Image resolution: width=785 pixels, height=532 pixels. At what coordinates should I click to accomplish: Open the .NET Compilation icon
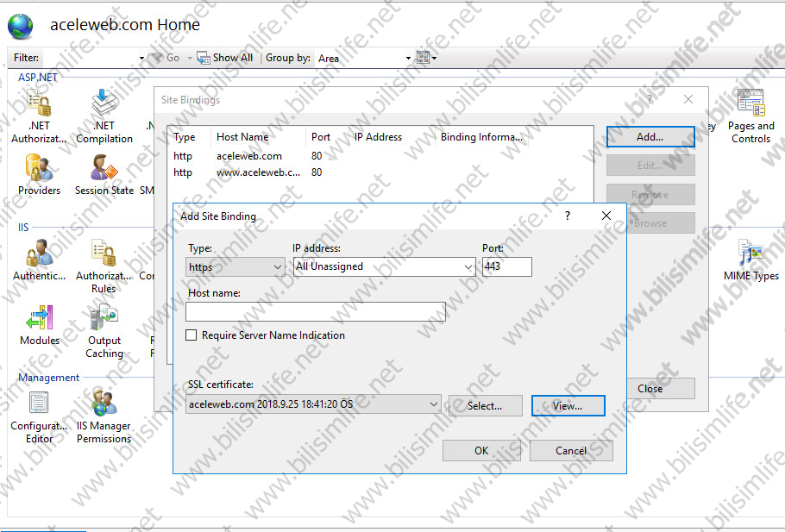tap(104, 103)
